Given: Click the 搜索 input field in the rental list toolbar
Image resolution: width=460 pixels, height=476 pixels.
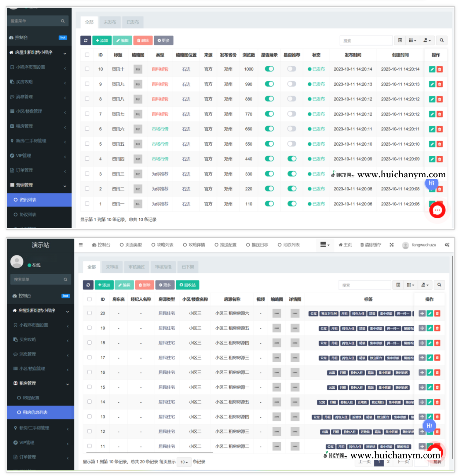Looking at the screenshot, I should coord(365,285).
